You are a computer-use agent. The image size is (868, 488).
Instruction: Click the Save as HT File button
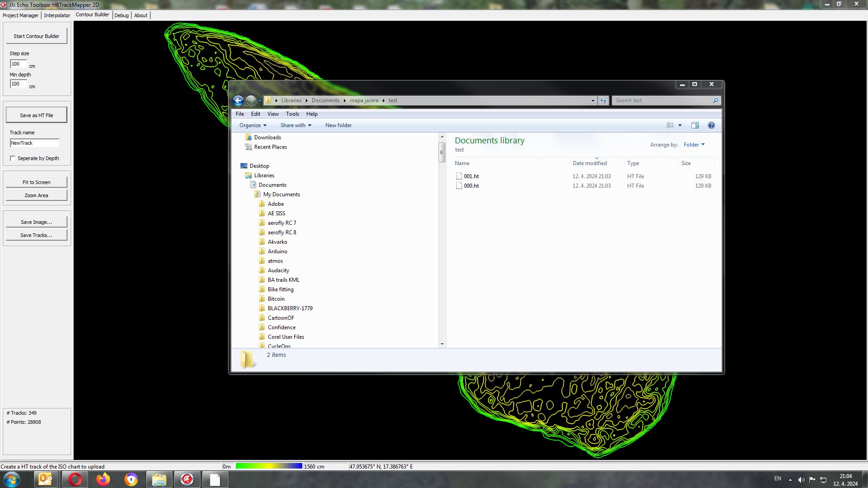36,115
